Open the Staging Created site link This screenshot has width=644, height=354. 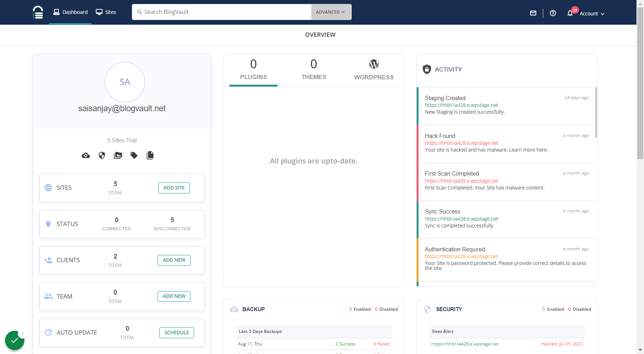pos(461,105)
